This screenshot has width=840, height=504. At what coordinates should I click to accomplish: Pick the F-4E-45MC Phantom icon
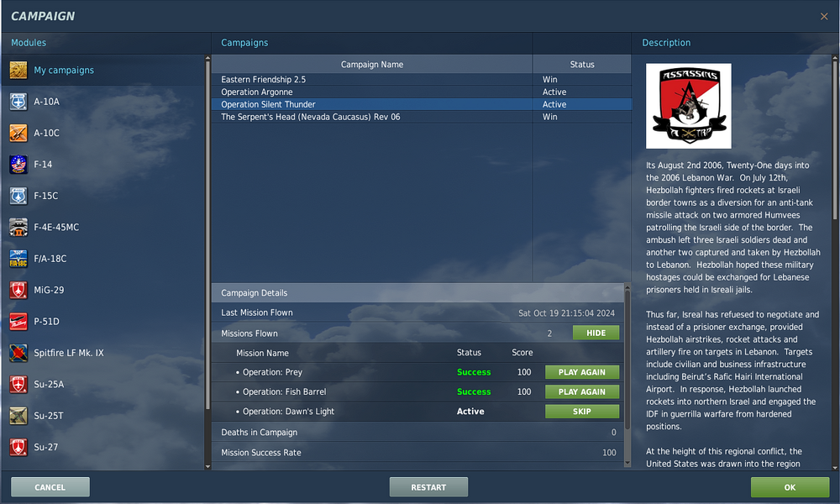point(18,227)
